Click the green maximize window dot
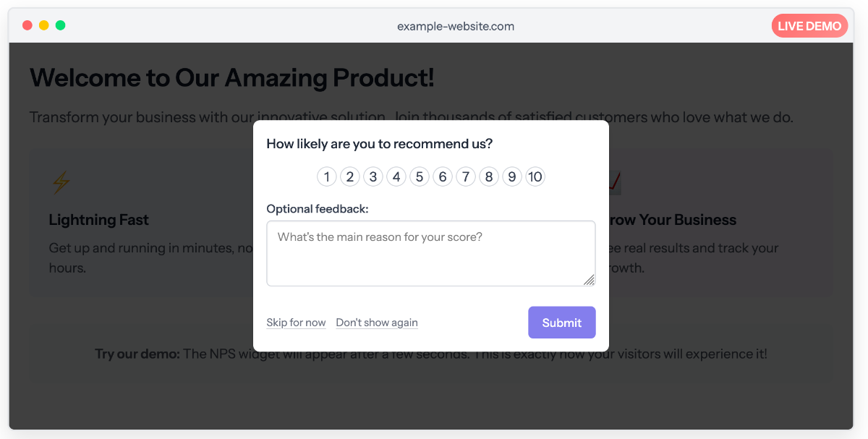This screenshot has height=439, width=868. click(61, 25)
